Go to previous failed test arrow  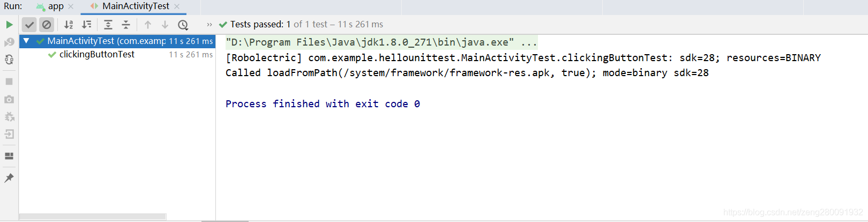tap(148, 25)
